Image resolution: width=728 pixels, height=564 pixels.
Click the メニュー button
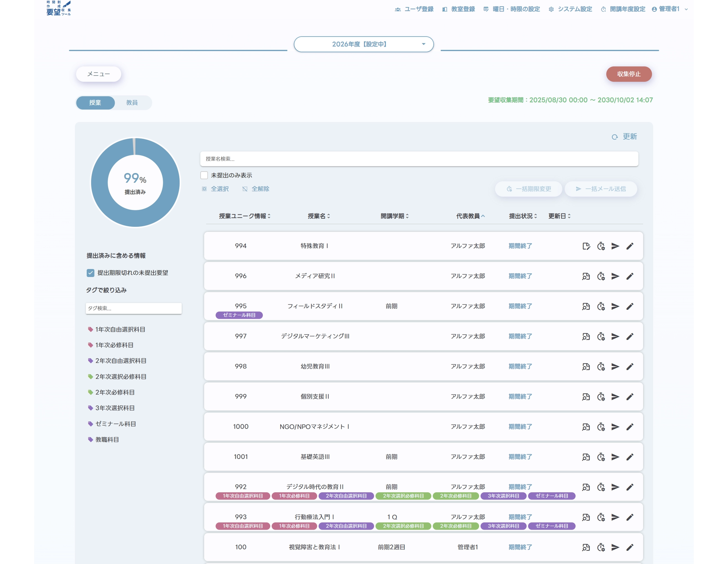[x=98, y=74]
